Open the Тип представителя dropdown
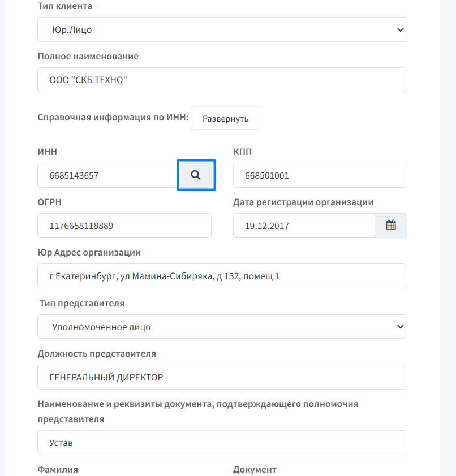This screenshot has width=456, height=476. coord(222,327)
